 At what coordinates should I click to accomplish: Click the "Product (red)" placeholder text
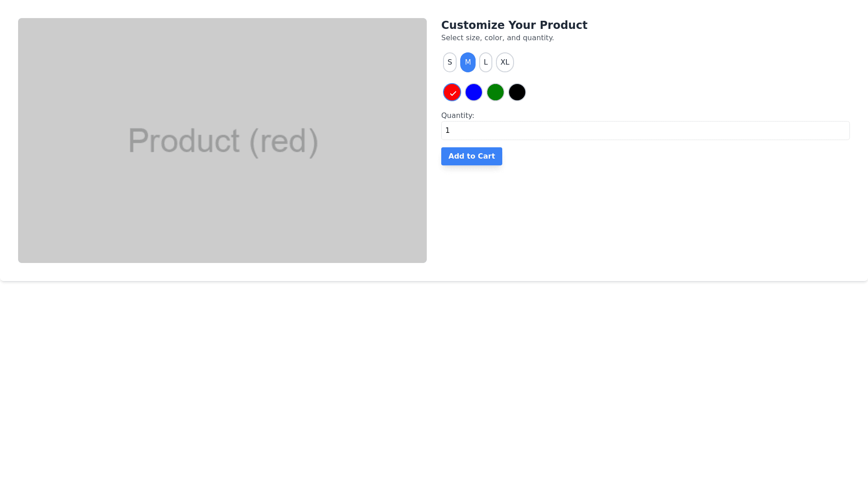223,141
